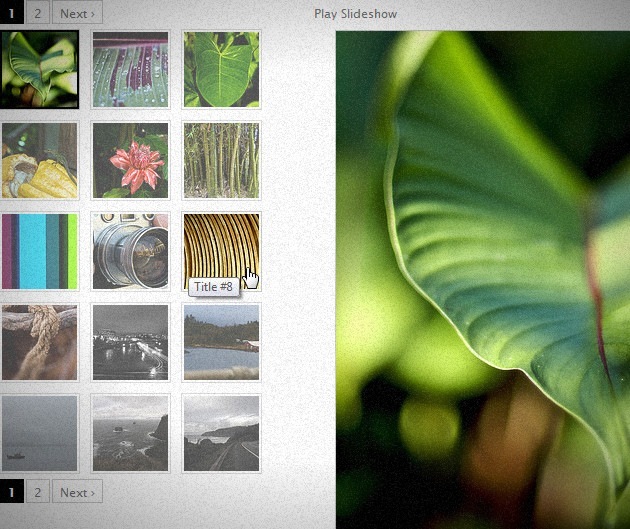Viewport: 630px width, 529px height.
Task: Start the Play Slideshow link
Action: click(x=355, y=14)
